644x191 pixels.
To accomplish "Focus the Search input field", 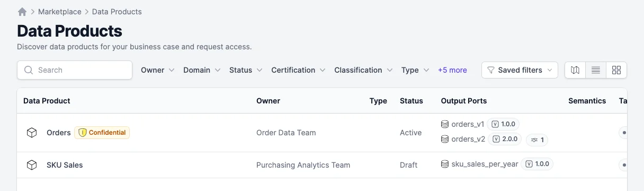I will (x=75, y=70).
